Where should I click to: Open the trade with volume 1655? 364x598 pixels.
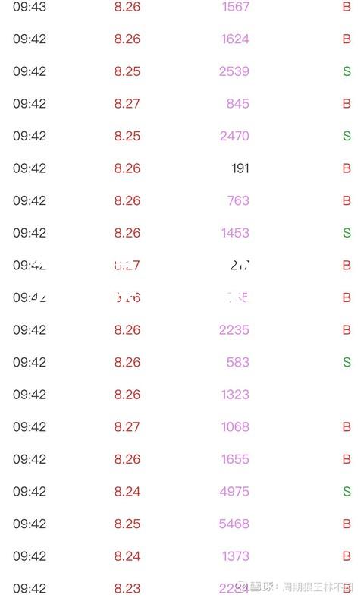coord(182,459)
